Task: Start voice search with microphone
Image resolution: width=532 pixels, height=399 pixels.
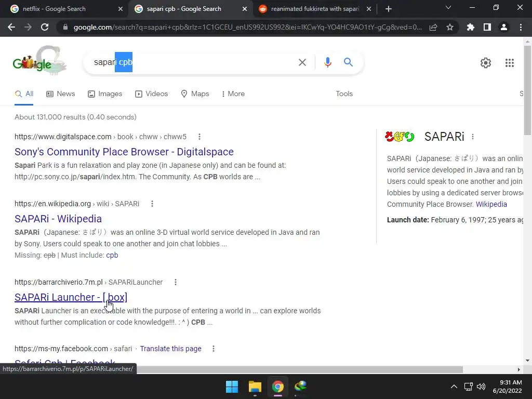Action: 327,62
